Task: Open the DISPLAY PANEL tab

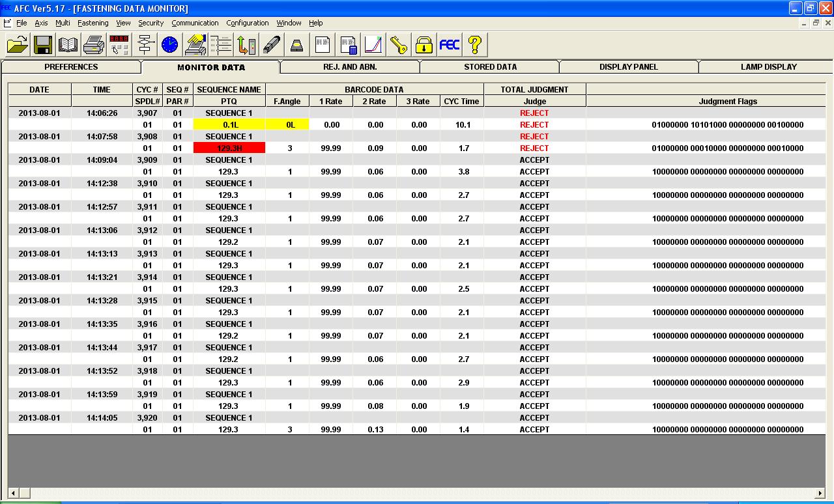Action: click(629, 66)
